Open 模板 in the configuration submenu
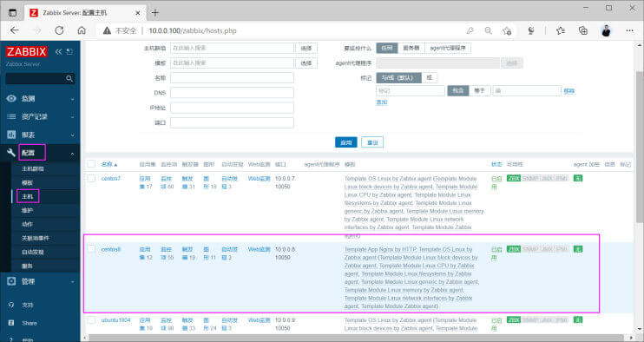This screenshot has width=644, height=342. tap(27, 182)
